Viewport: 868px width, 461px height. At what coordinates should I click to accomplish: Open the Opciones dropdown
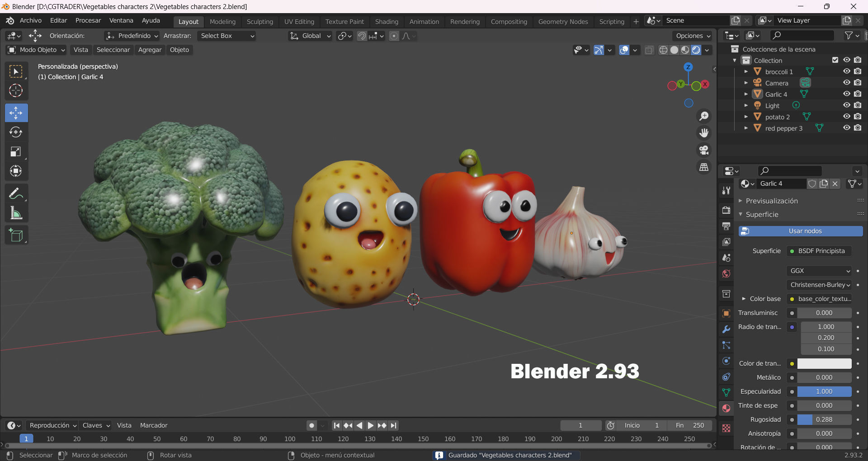click(693, 36)
